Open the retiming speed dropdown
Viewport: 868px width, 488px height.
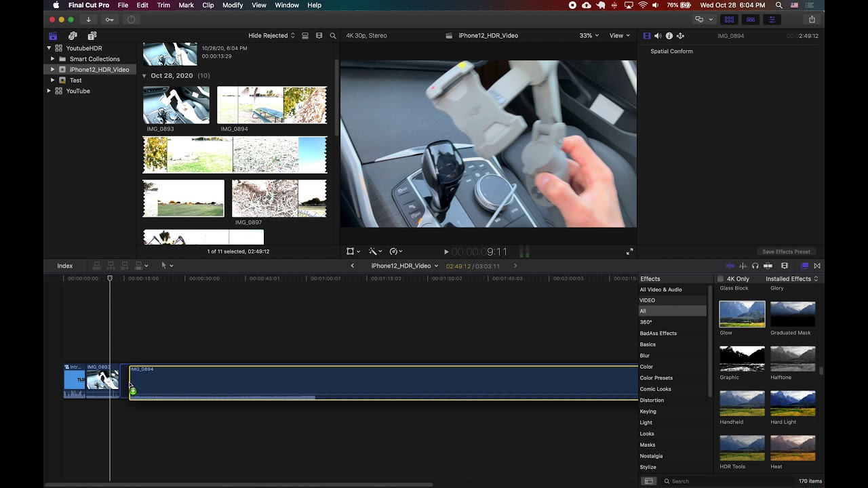point(396,251)
